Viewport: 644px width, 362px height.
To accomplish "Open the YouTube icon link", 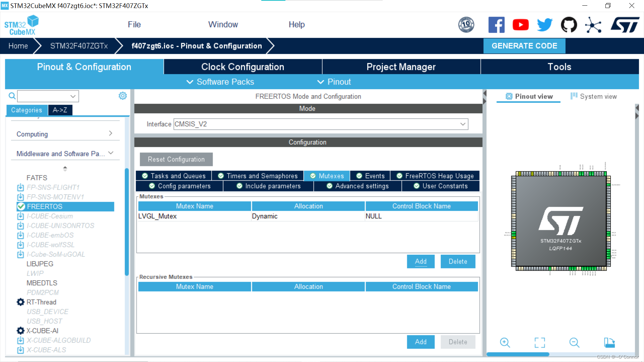I will (521, 25).
